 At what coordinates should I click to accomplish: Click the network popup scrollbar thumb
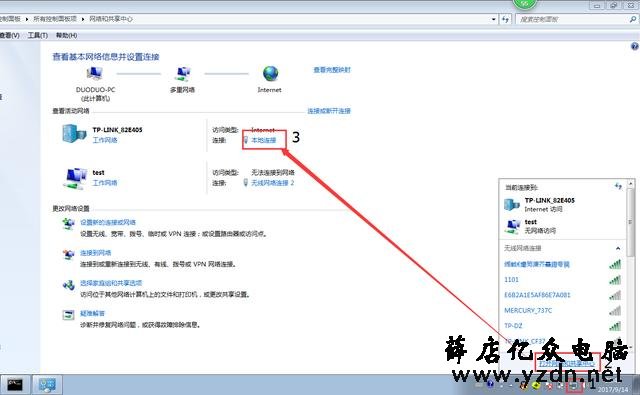pos(631,222)
